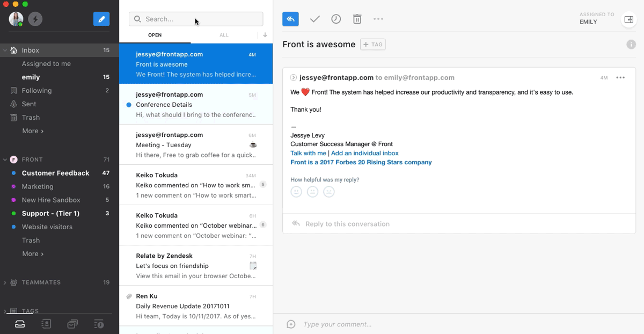The height and width of the screenshot is (334, 644).
Task: Show More items under personal inbox
Action: pos(33,131)
